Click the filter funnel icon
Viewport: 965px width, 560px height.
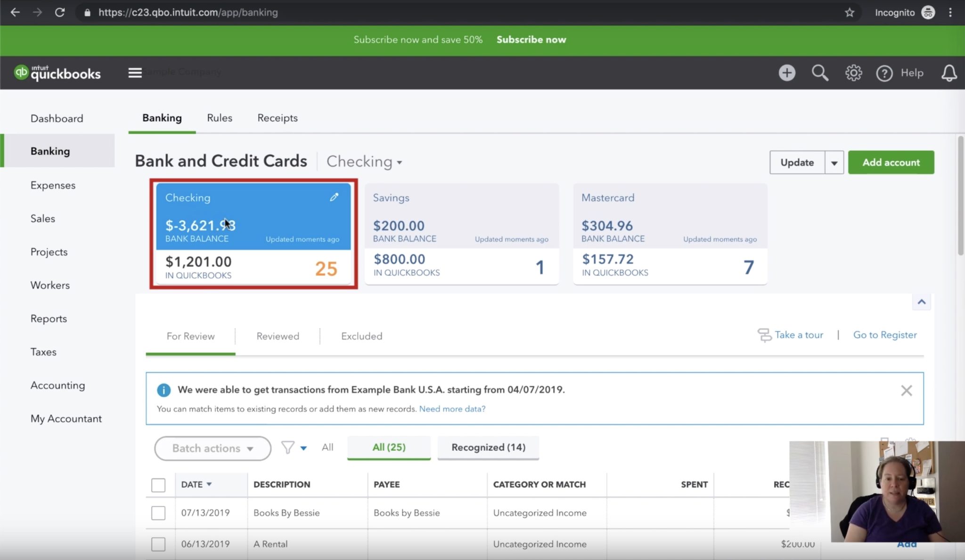(x=287, y=447)
